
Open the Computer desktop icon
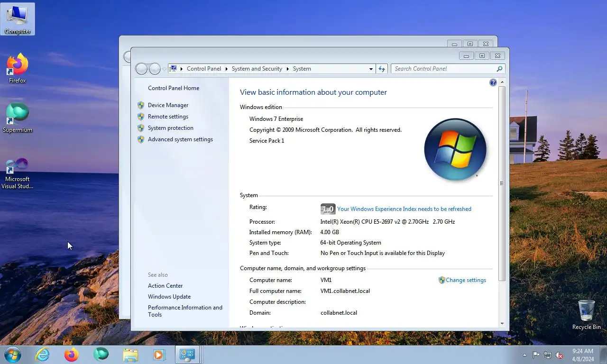tap(18, 19)
